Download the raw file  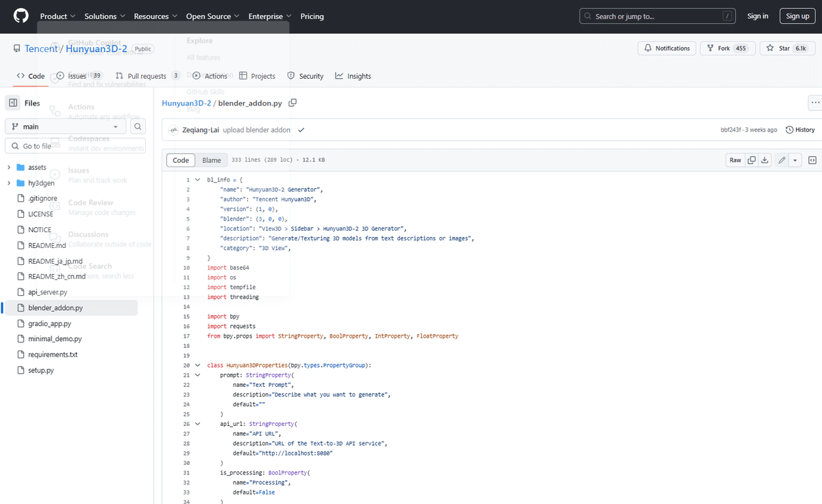[764, 160]
